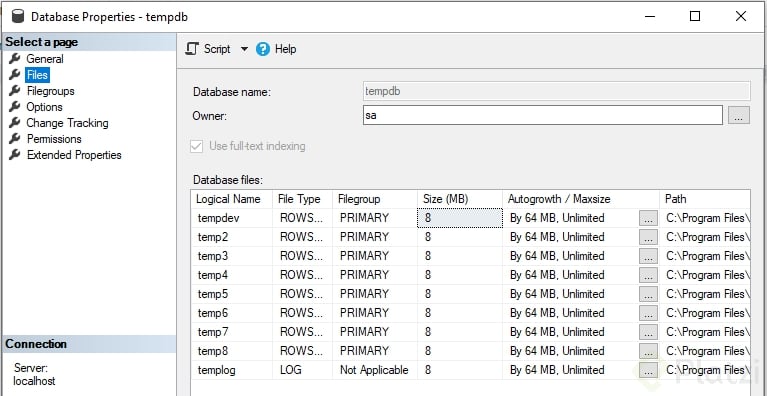
Task: Open autogrowth settings for tempdev
Action: (x=648, y=219)
